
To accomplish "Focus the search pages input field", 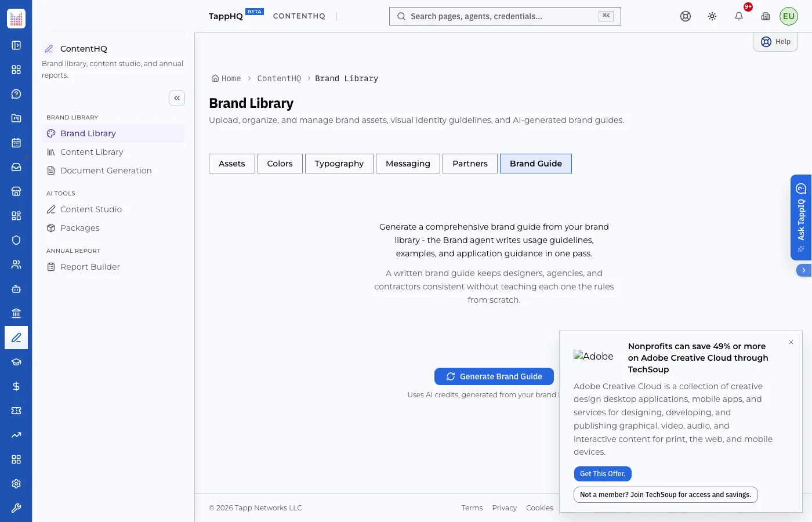I will point(505,16).
